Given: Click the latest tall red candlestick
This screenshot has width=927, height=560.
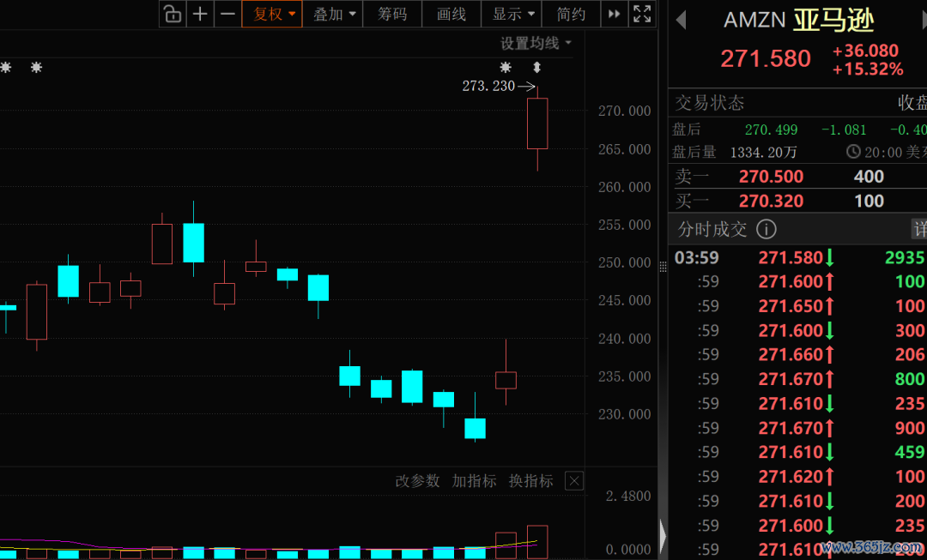Looking at the screenshot, I should tap(537, 123).
